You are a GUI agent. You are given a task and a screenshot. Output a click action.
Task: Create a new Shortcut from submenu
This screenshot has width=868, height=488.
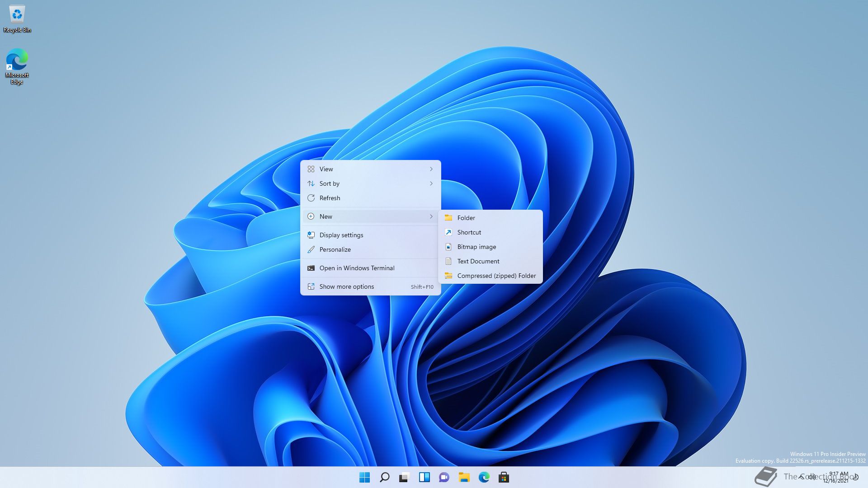click(491, 232)
